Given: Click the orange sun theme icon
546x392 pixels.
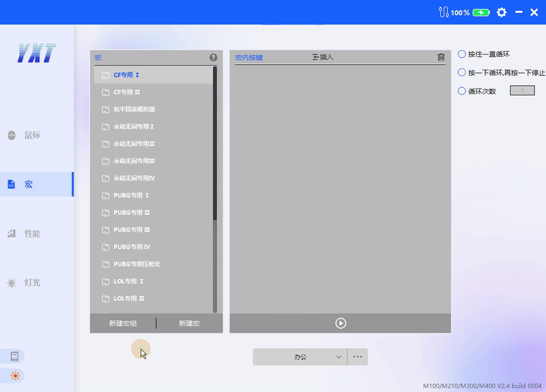Looking at the screenshot, I should 14,375.
